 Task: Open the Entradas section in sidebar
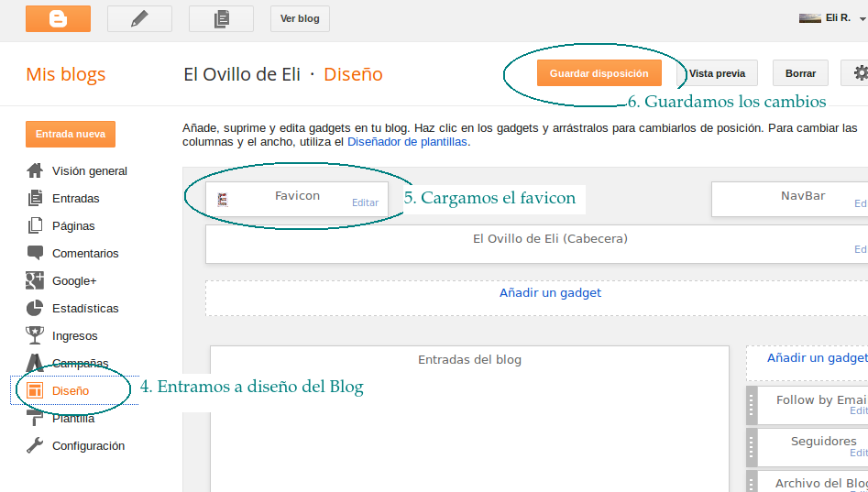(x=75, y=198)
